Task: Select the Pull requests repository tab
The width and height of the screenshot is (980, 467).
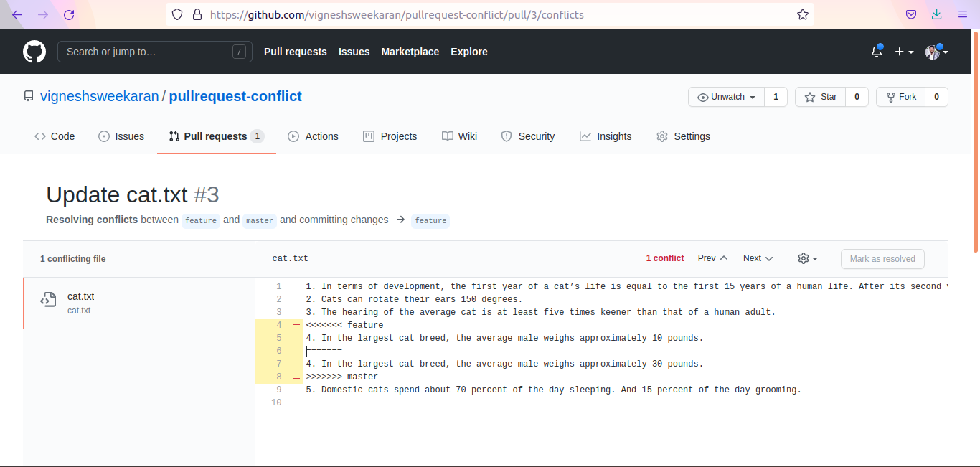Action: (x=217, y=136)
